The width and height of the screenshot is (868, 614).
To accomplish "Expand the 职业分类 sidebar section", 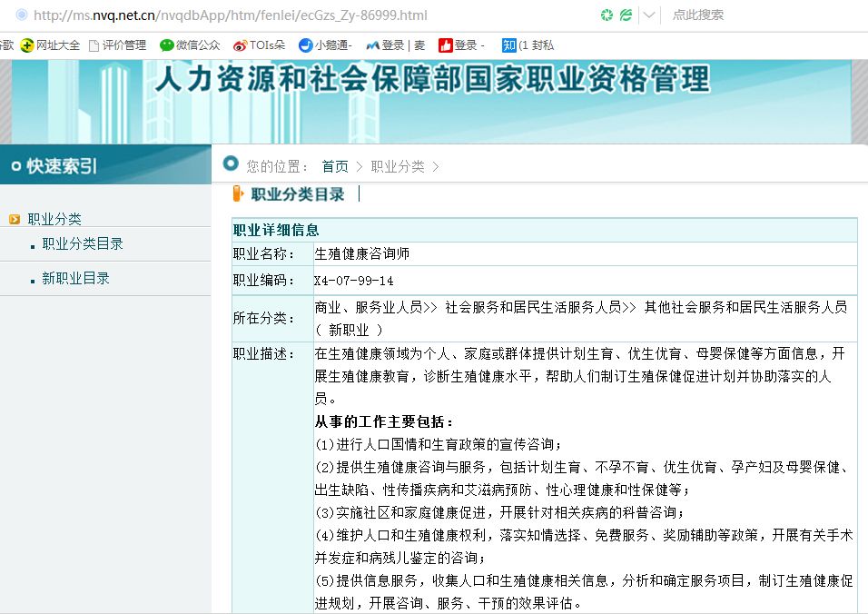I will [54, 219].
